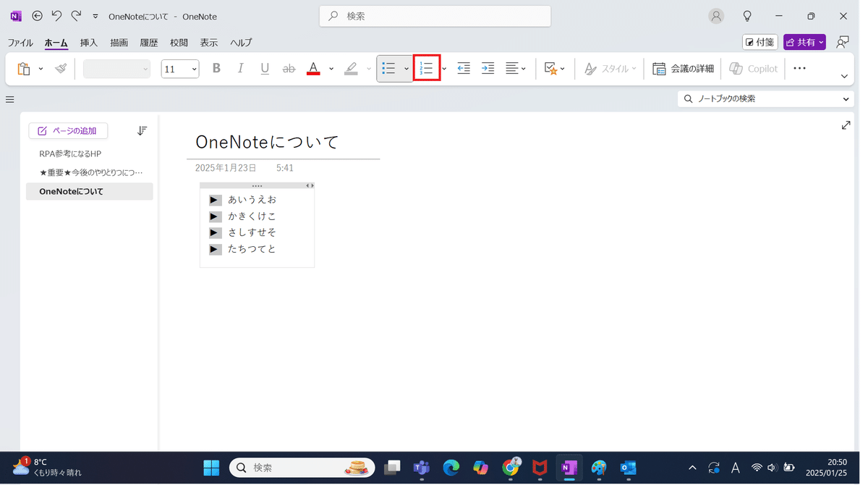868x485 pixels.
Task: Open the font name combo box
Action: click(116, 69)
